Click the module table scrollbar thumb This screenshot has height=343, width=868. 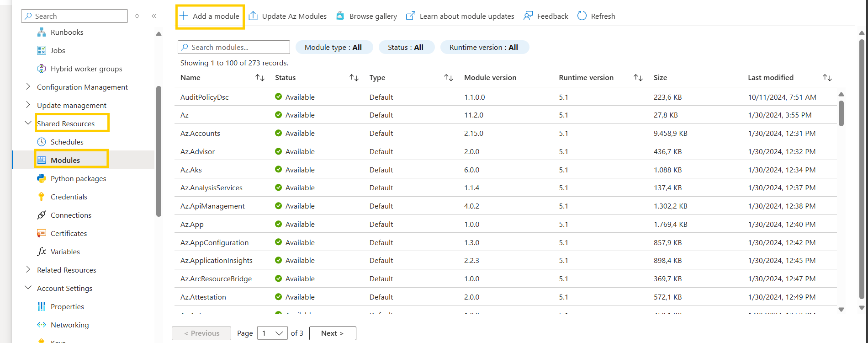pos(841,113)
